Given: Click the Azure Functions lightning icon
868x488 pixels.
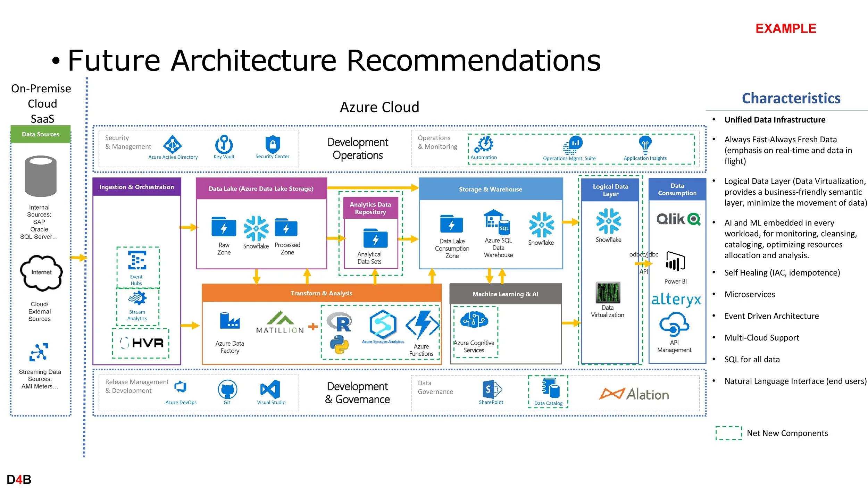Looking at the screenshot, I should (422, 325).
